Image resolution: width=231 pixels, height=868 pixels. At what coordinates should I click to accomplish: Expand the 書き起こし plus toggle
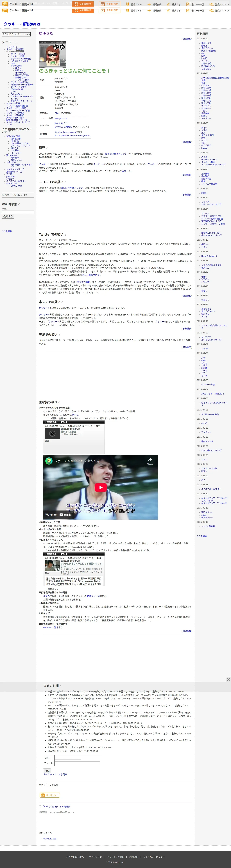45,589
